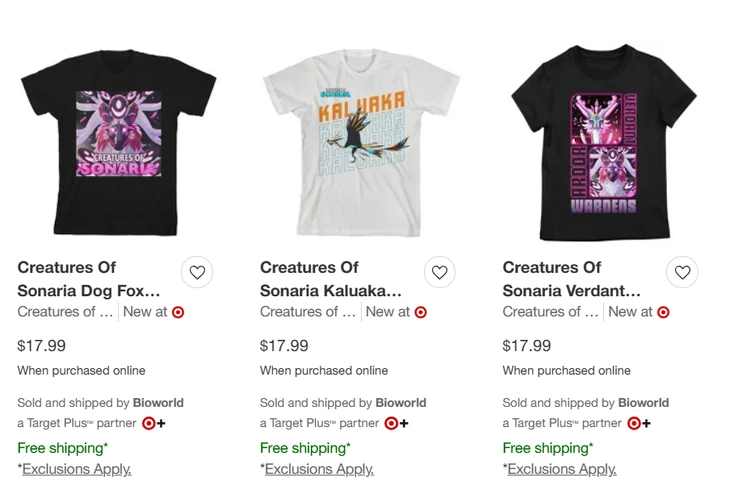Open Creatures Of Sonaria Verdant title link
The height and width of the screenshot is (490, 755).
(x=572, y=279)
